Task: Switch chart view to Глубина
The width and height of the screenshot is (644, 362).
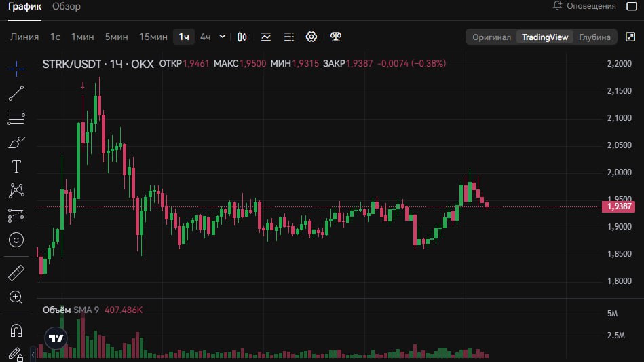Action: point(594,37)
